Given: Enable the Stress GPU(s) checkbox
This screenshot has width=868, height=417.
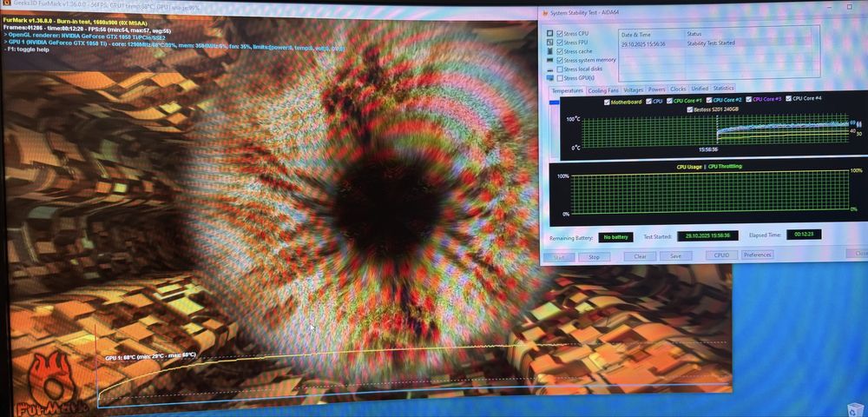Looking at the screenshot, I should point(560,78).
